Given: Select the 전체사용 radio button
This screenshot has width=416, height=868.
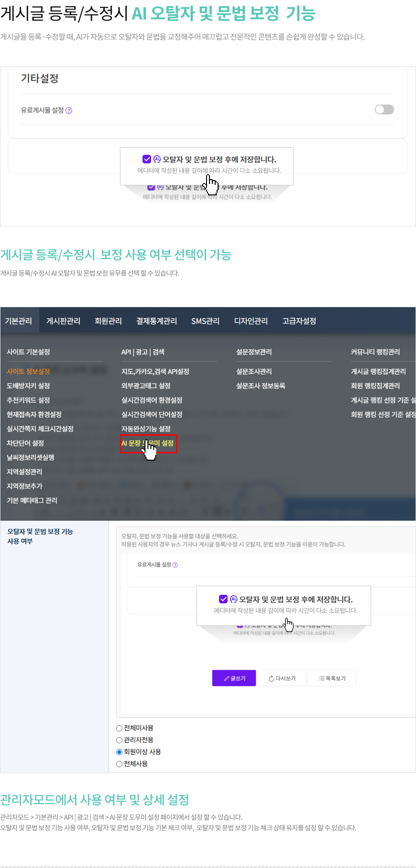Looking at the screenshot, I should pyautogui.click(x=120, y=764).
